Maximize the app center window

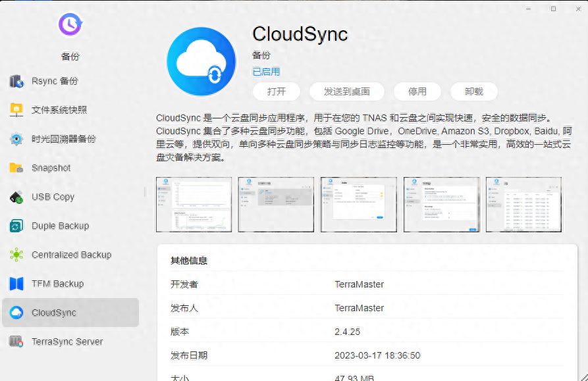click(x=554, y=9)
